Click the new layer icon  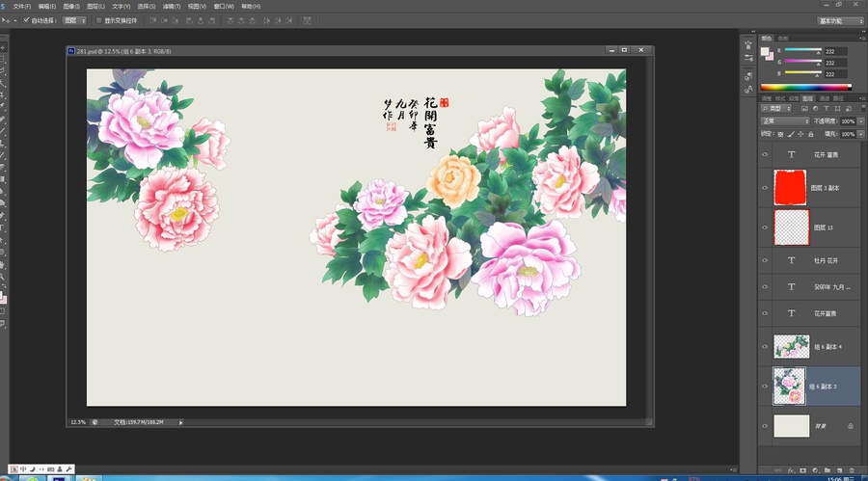coord(839,470)
